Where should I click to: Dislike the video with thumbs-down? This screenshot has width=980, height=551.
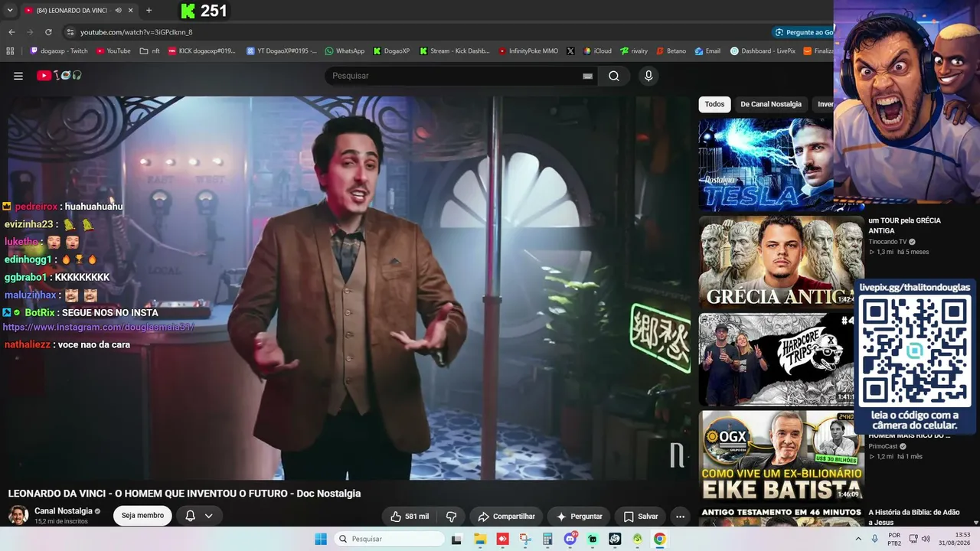452,517
